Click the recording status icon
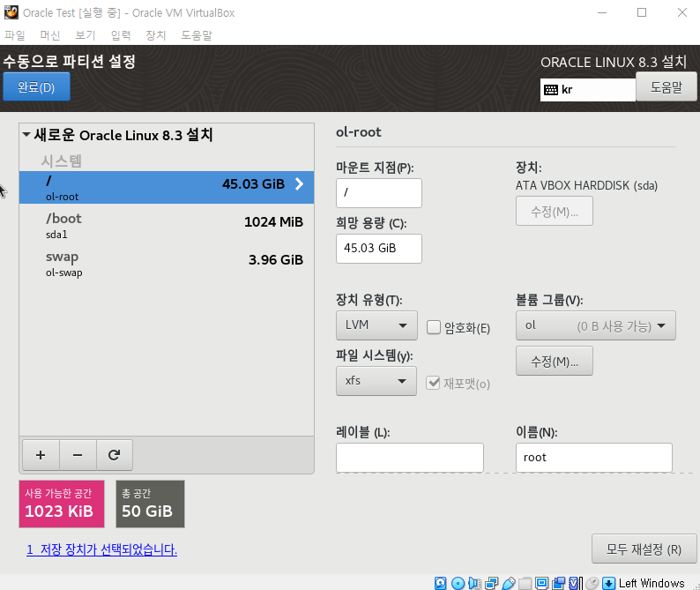Viewport: 700px width, 590px height. pyautogui.click(x=558, y=583)
